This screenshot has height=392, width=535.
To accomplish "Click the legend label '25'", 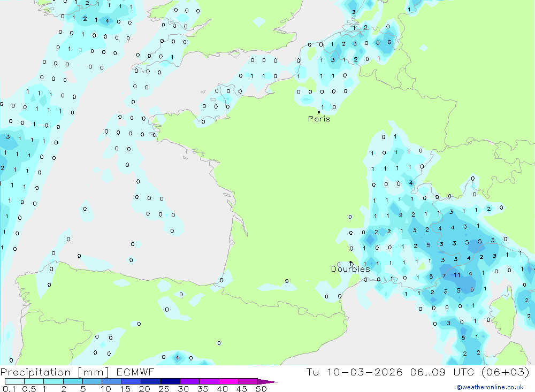I will tap(164, 389).
